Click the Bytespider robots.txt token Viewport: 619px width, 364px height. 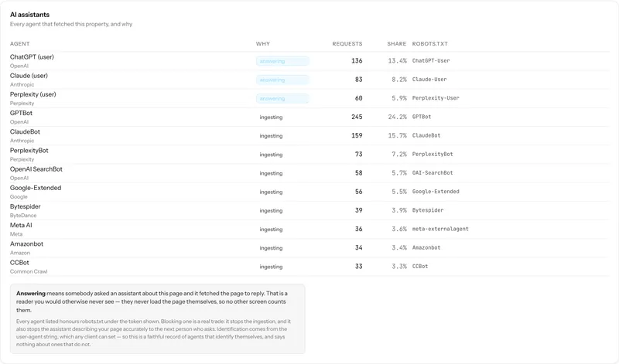pos(428,210)
